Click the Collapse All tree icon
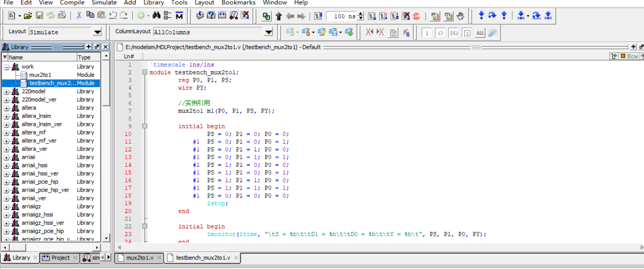The height and width of the screenshot is (269, 644). click(x=167, y=15)
